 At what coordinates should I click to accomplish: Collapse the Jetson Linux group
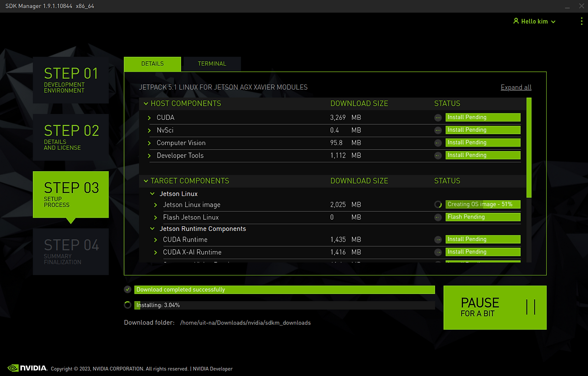tap(153, 194)
